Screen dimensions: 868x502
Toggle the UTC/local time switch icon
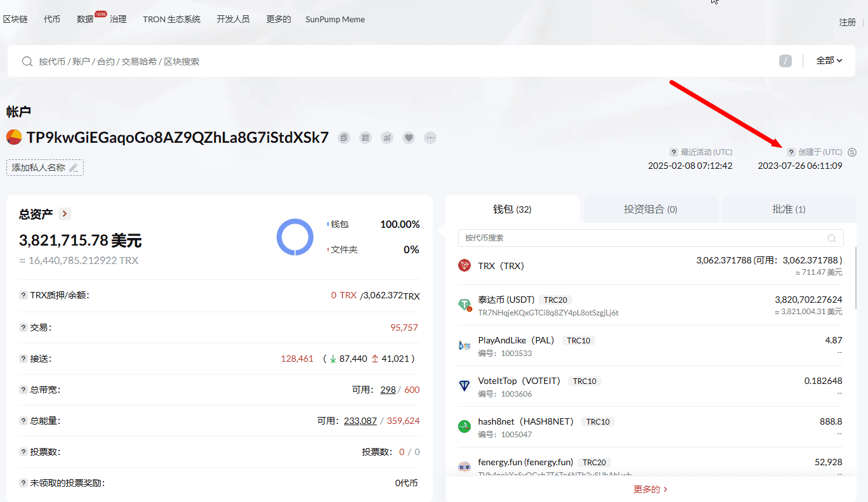[852, 152]
